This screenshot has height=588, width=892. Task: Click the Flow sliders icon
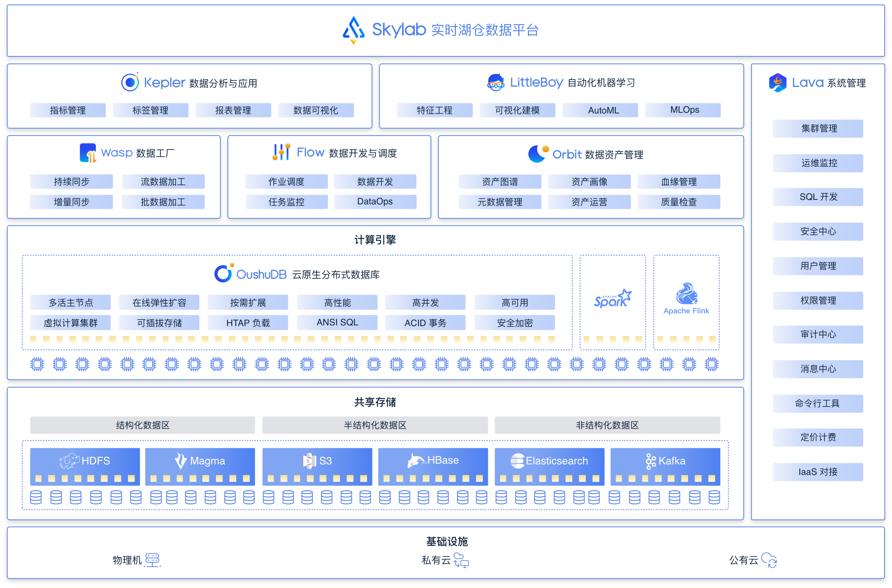282,152
